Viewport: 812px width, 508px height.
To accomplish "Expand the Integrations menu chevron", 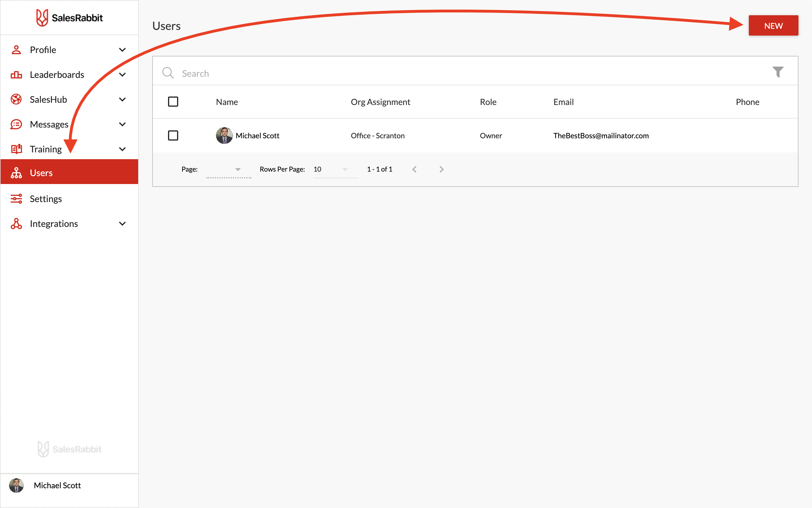I will tap(122, 224).
